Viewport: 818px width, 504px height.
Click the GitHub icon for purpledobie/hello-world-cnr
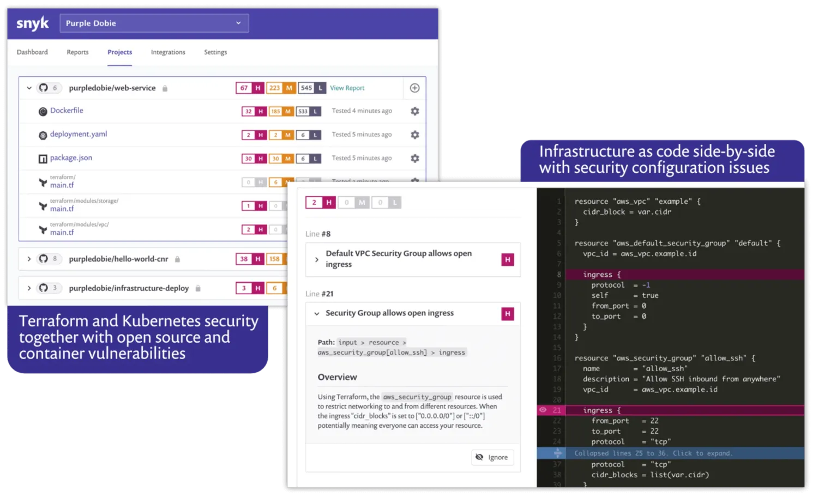pyautogui.click(x=43, y=259)
